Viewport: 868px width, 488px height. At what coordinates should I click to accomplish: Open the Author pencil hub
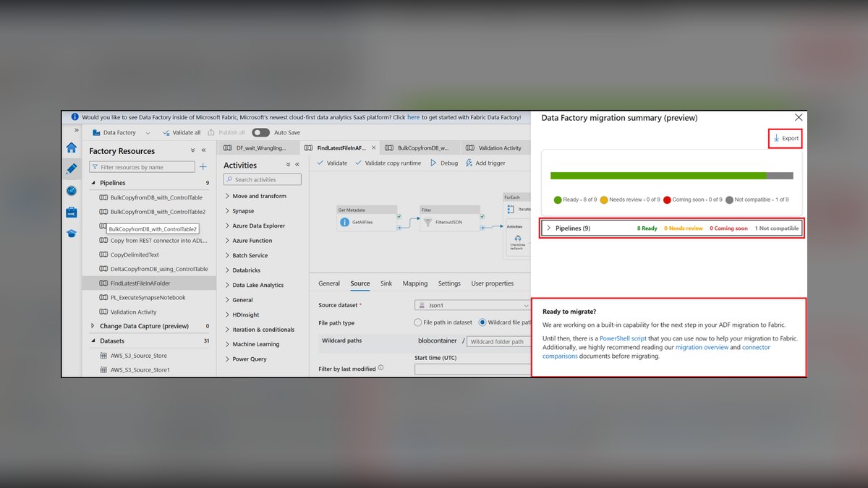71,169
